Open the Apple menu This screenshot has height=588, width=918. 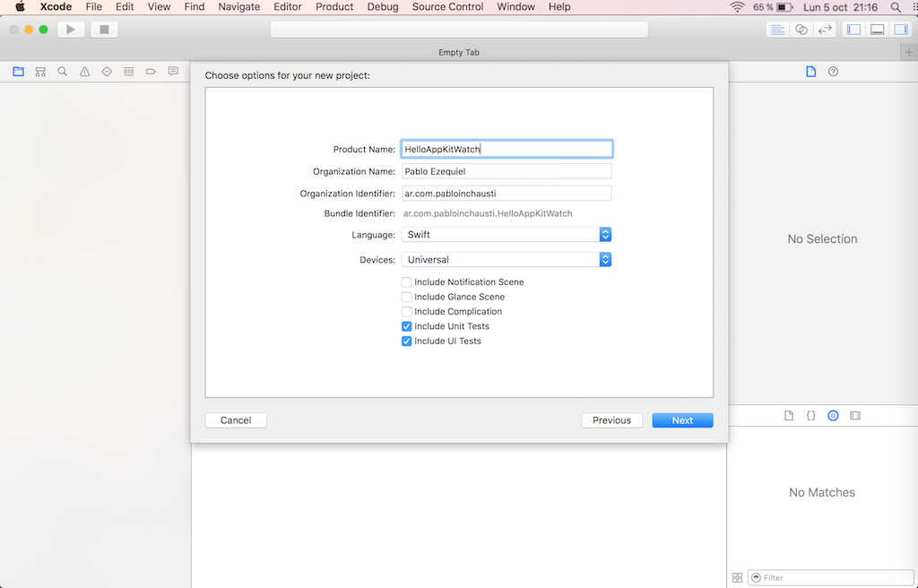point(20,7)
